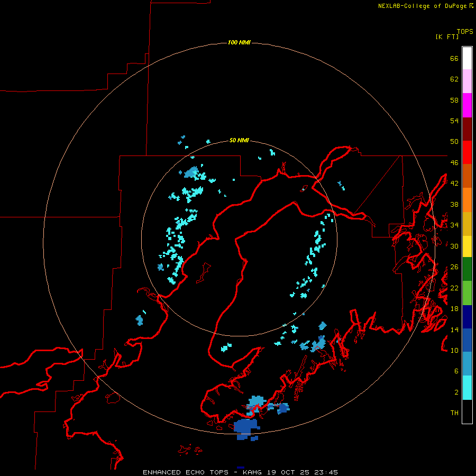Image resolution: width=476 pixels, height=476 pixels.
Task: Choose the bright yellow legend swatch
Action: pos(467,246)
